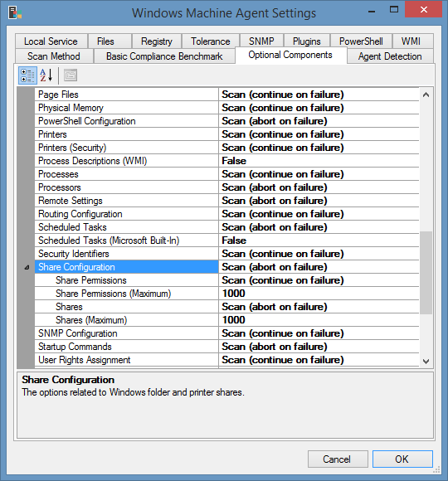Switch to Categorized view in property grid

[x=27, y=75]
